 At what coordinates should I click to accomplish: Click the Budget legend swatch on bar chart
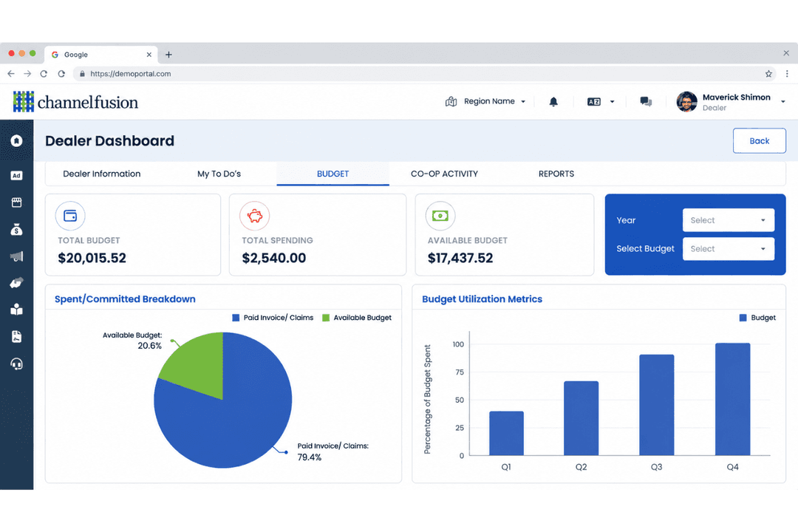[743, 318]
